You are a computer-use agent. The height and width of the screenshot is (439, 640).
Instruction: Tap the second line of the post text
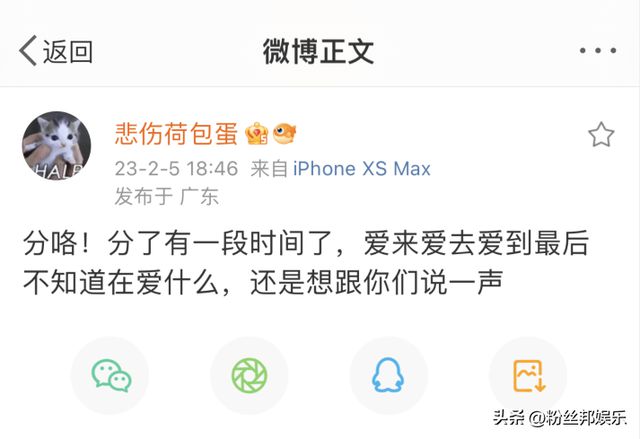pyautogui.click(x=263, y=282)
